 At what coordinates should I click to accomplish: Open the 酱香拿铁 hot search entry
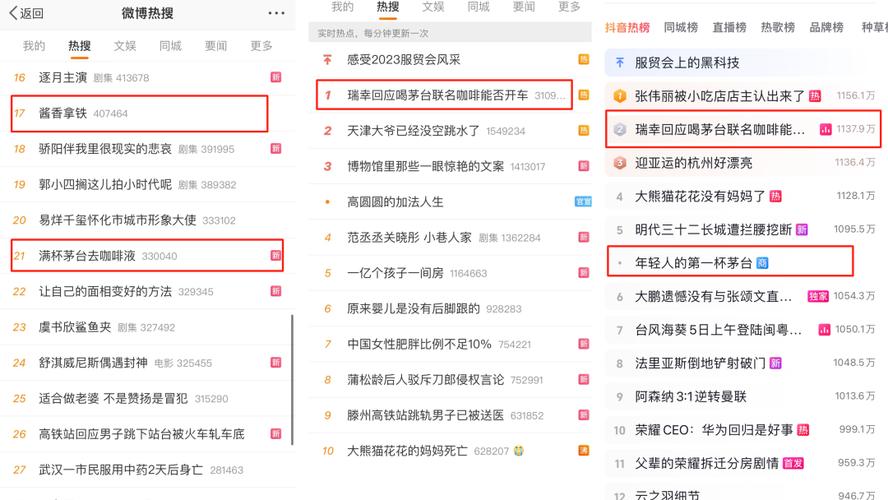coord(139,113)
